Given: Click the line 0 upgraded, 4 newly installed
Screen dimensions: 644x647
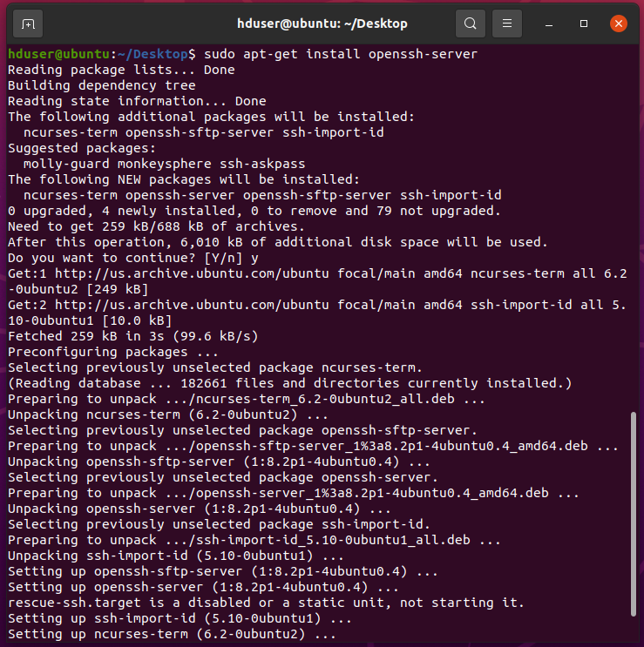Looking at the screenshot, I should [254, 211].
